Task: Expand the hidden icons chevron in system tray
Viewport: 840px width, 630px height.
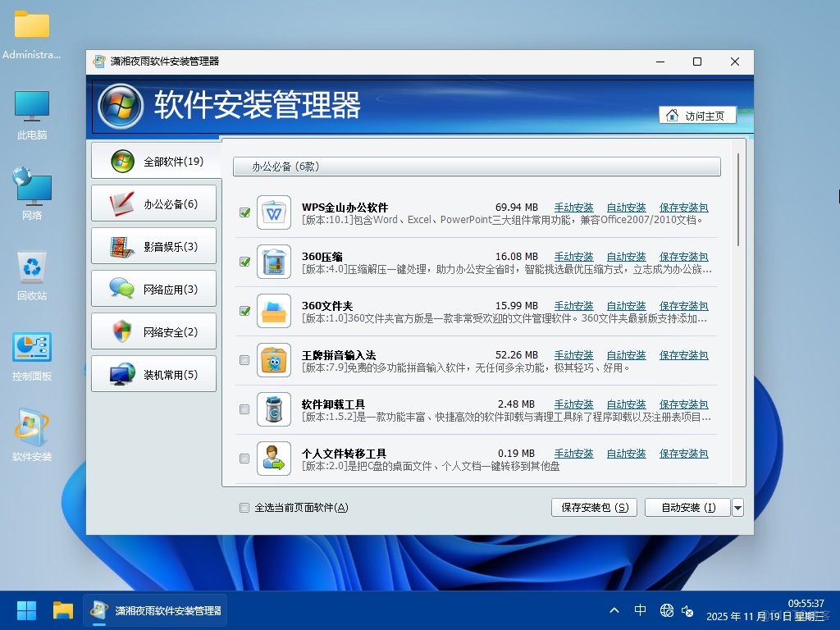Action: [x=614, y=610]
